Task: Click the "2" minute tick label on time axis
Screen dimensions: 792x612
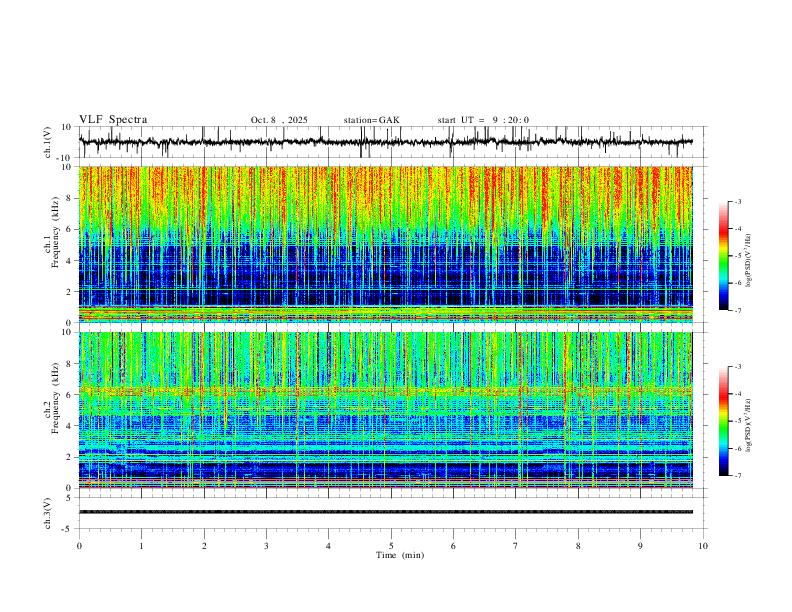Action: click(204, 546)
